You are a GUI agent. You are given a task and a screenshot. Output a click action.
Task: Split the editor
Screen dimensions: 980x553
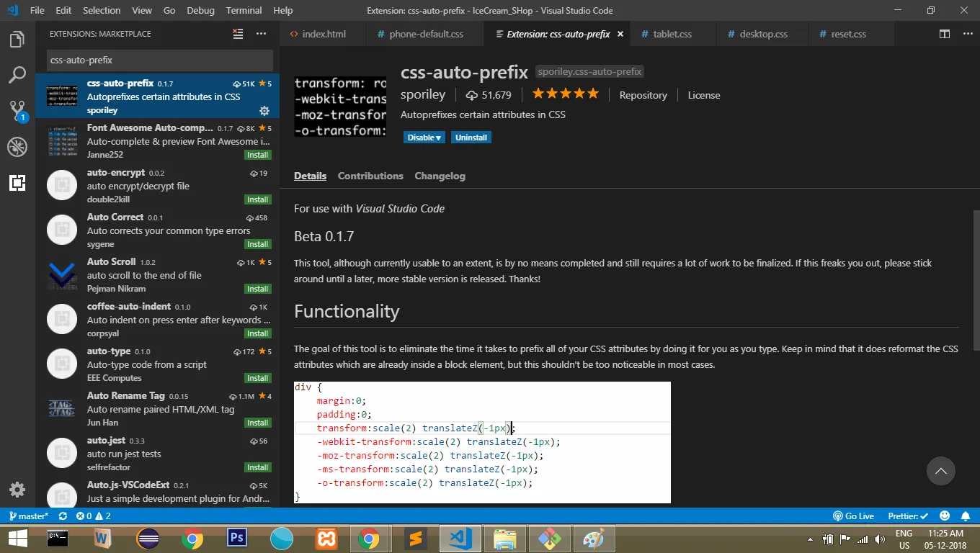coord(944,34)
